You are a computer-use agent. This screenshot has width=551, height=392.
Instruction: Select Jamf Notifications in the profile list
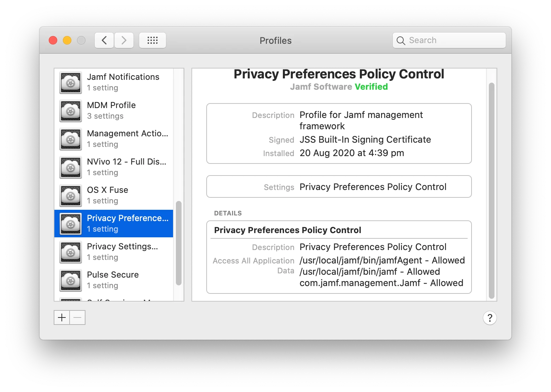point(114,82)
